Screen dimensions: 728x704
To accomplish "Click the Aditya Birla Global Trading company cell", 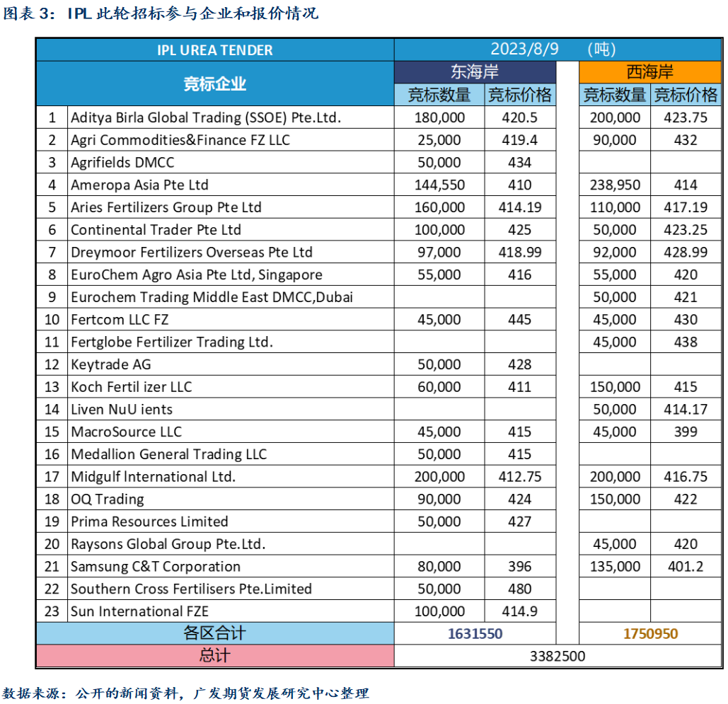I will click(x=206, y=117).
